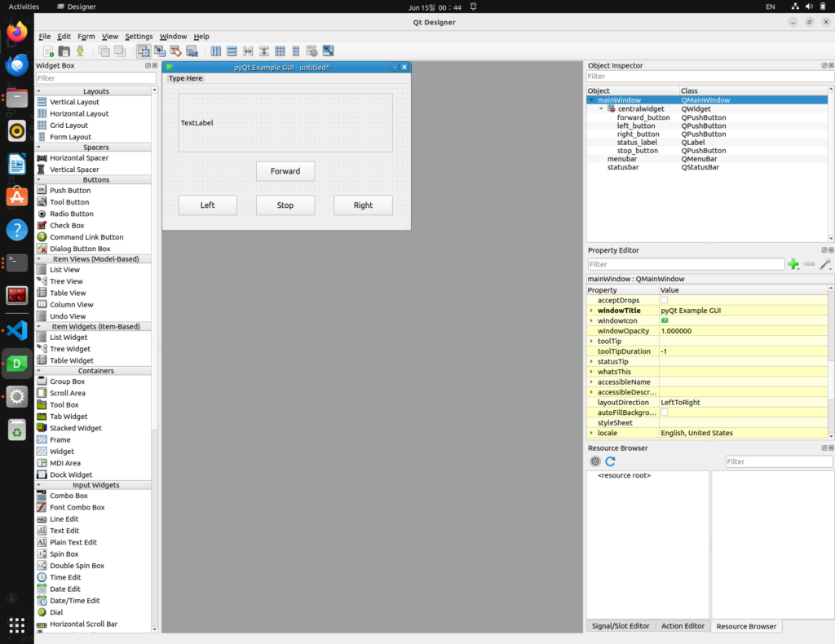
Task: Collapse the Input Widgets category
Action: [x=39, y=485]
